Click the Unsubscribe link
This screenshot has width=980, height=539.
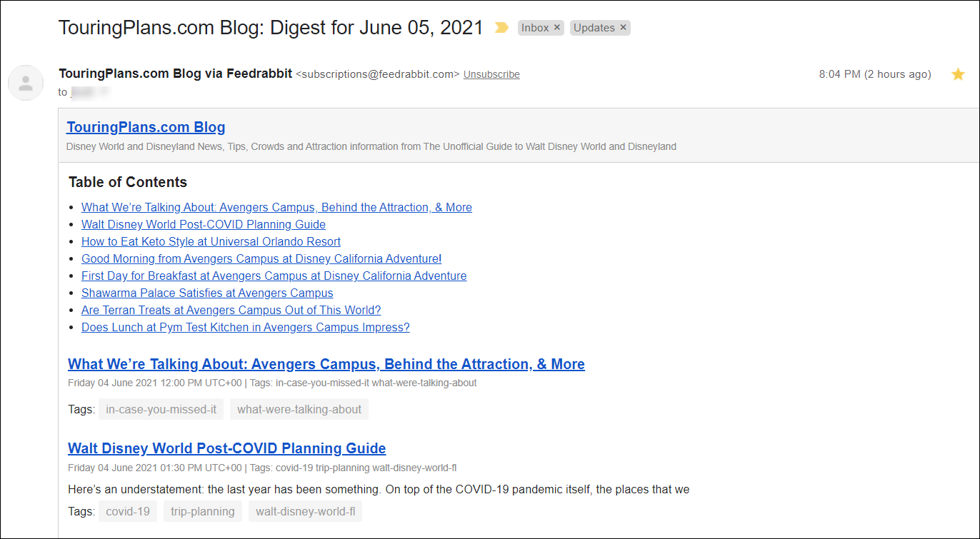point(491,74)
